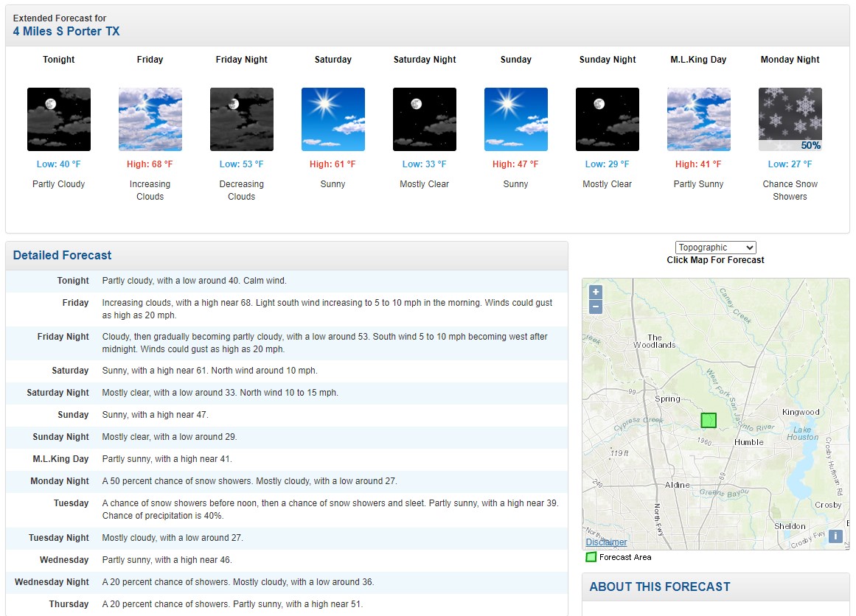Click the M.L.King Day partly sunny icon
Screen dimensions: 856x616
[x=699, y=119]
